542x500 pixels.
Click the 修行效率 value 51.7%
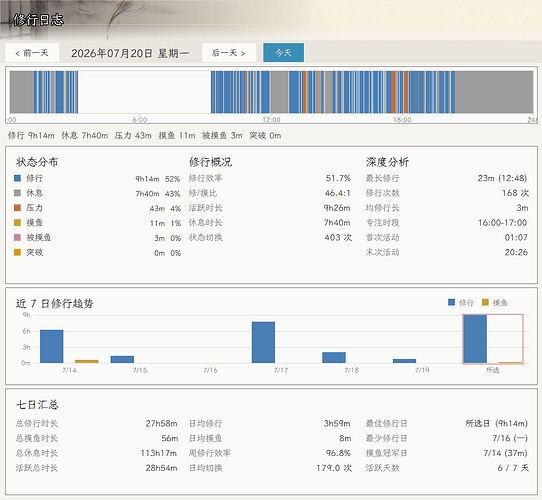point(338,178)
